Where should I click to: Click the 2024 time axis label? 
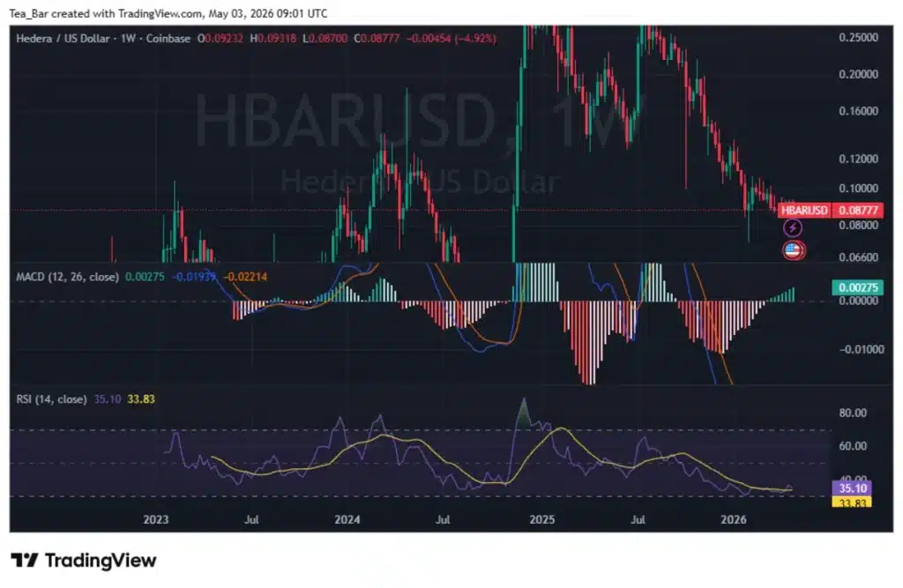coord(347,519)
